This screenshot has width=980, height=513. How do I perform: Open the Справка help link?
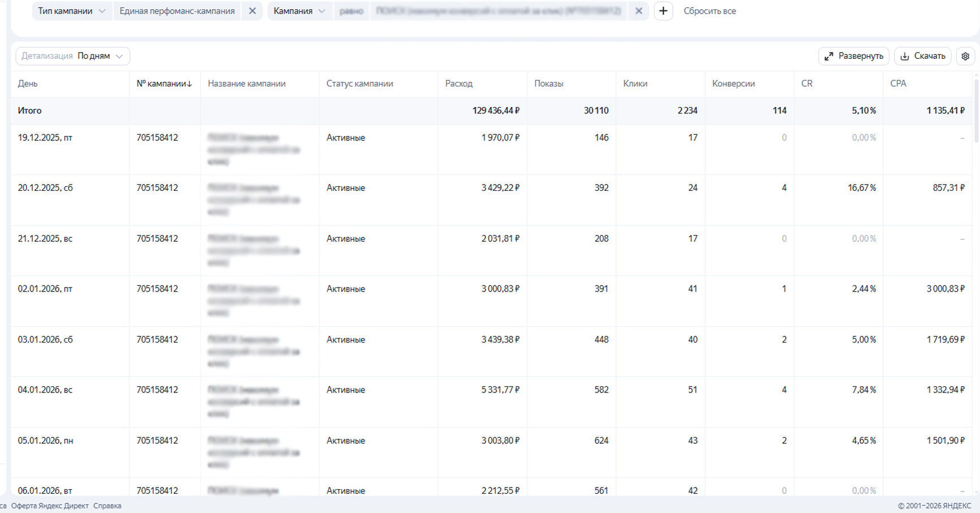(107, 506)
